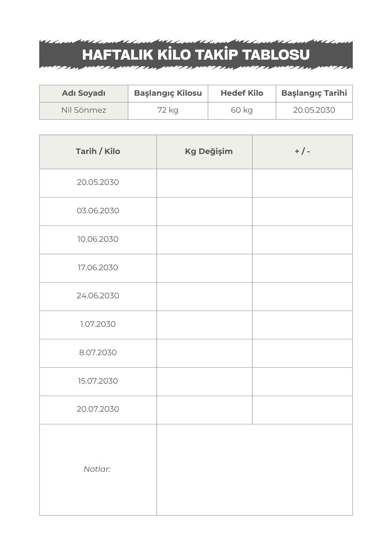Viewport: 392px width, 555px height.
Task: Click the 20.05.2030 start date cell in top table
Action: click(314, 111)
